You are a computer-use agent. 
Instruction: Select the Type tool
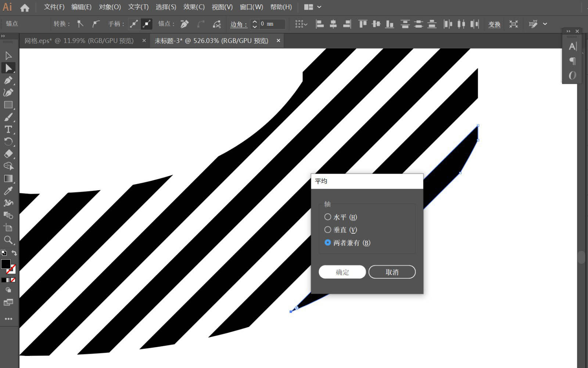(x=8, y=129)
